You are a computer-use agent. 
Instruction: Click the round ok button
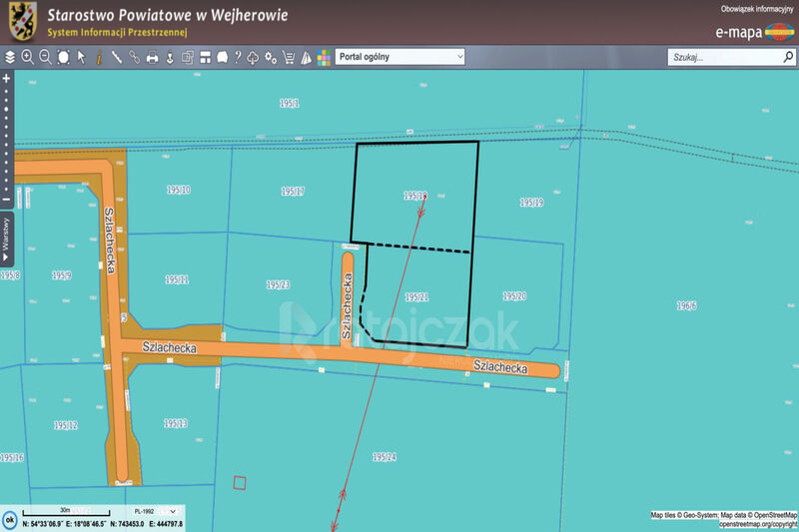[x=9, y=520]
